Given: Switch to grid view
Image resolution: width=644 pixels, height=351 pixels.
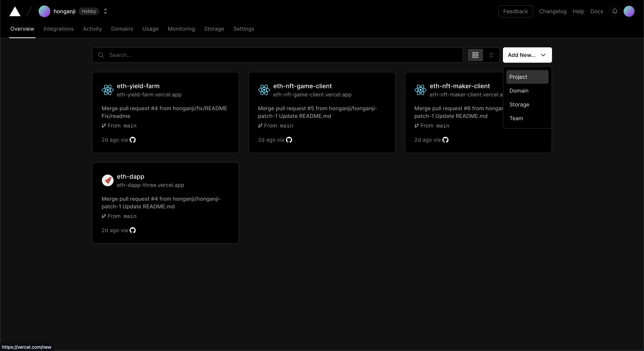Looking at the screenshot, I should [x=475, y=55].
